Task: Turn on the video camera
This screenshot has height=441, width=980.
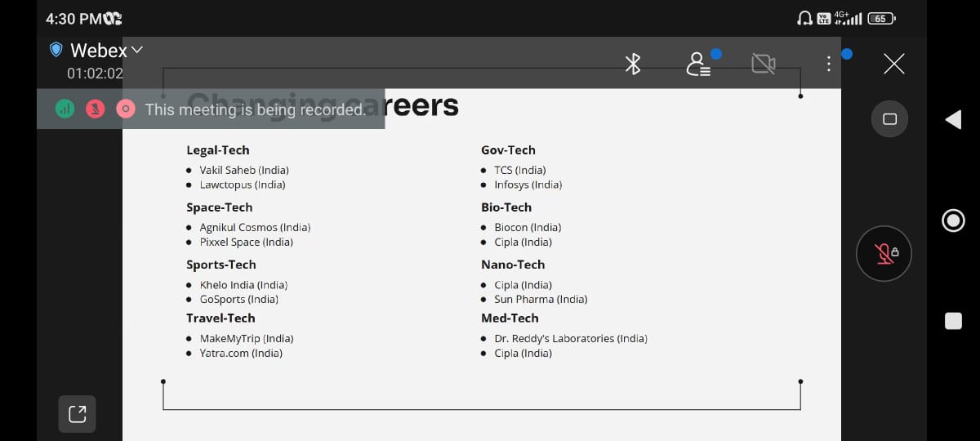Action: tap(764, 64)
